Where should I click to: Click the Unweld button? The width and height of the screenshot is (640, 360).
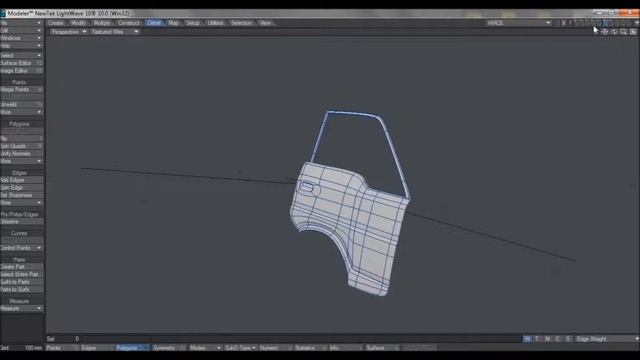[22, 104]
